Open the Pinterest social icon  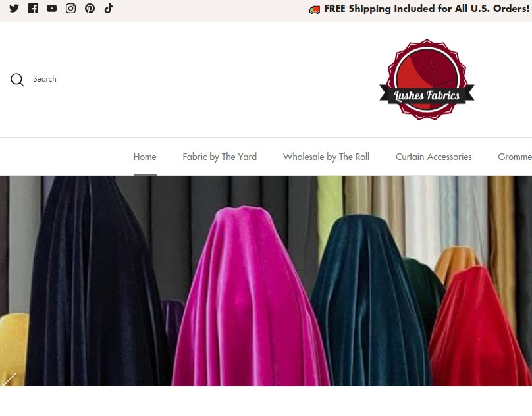90,8
